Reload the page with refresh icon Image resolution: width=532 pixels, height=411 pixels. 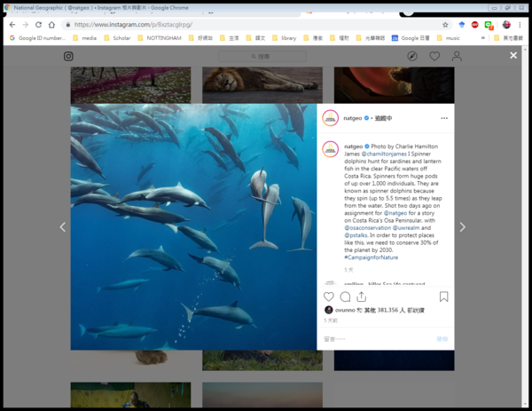(38, 25)
